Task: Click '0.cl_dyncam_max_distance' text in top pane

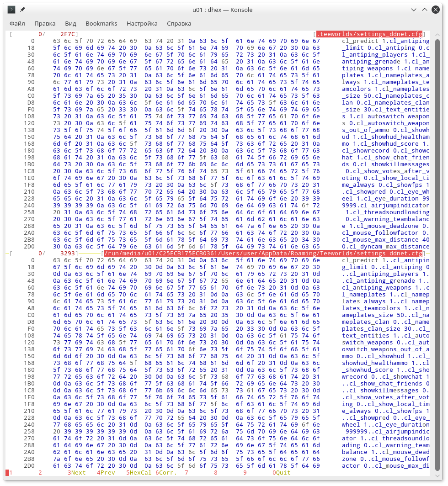Action: pyautogui.click(x=386, y=246)
